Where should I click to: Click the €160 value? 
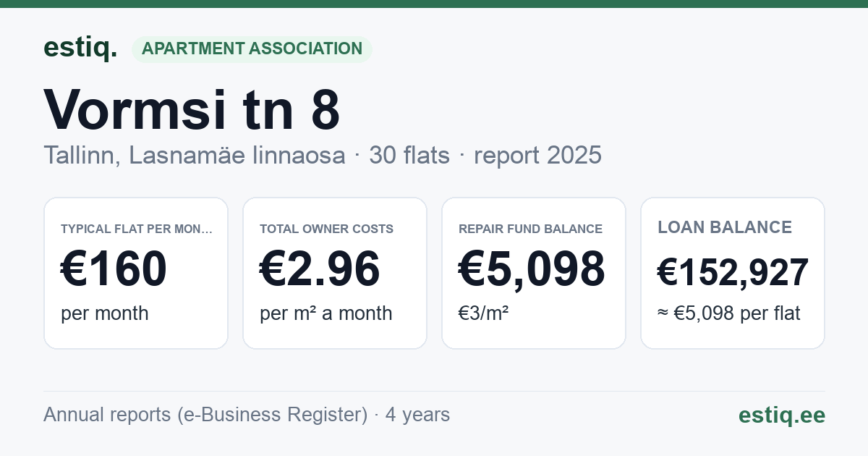tap(114, 269)
